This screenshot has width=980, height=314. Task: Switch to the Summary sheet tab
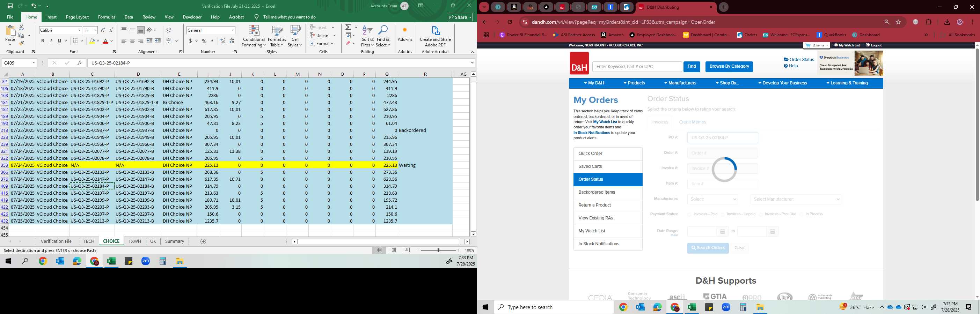(175, 241)
